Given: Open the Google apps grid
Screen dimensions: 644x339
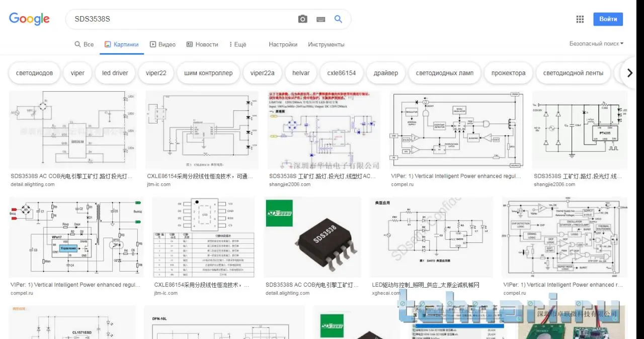Looking at the screenshot, I should point(580,19).
